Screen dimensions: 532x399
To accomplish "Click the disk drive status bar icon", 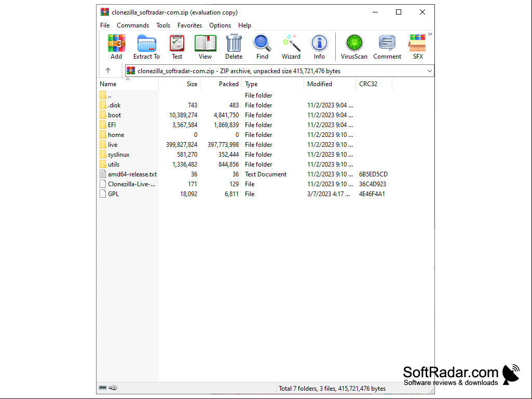I will click(103, 388).
